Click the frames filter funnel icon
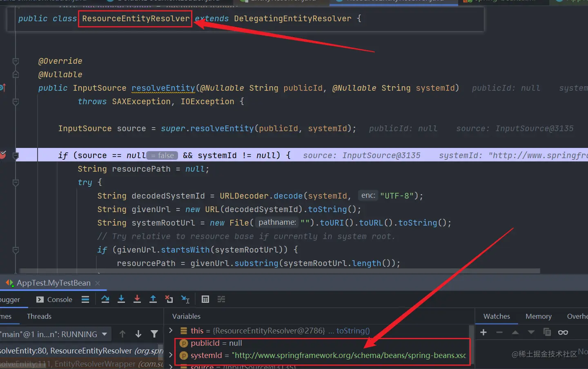The height and width of the screenshot is (369, 588). pos(154,334)
